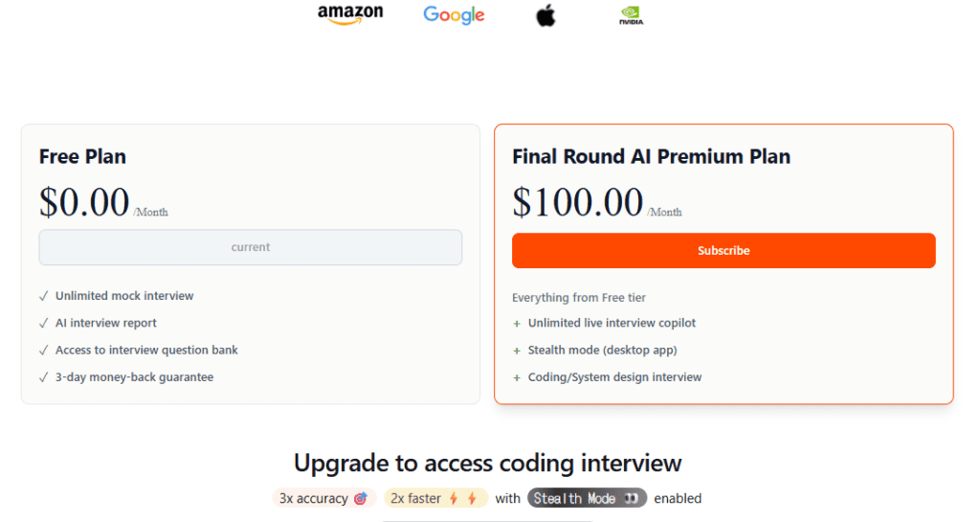This screenshot has width=980, height=522.
Task: Click the Apple logo icon
Action: pyautogui.click(x=546, y=14)
